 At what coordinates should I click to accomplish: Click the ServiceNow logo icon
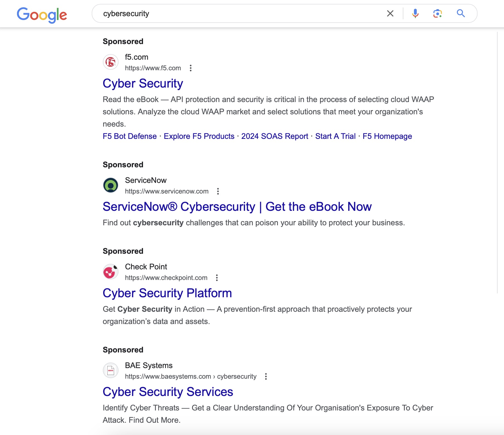coord(110,185)
